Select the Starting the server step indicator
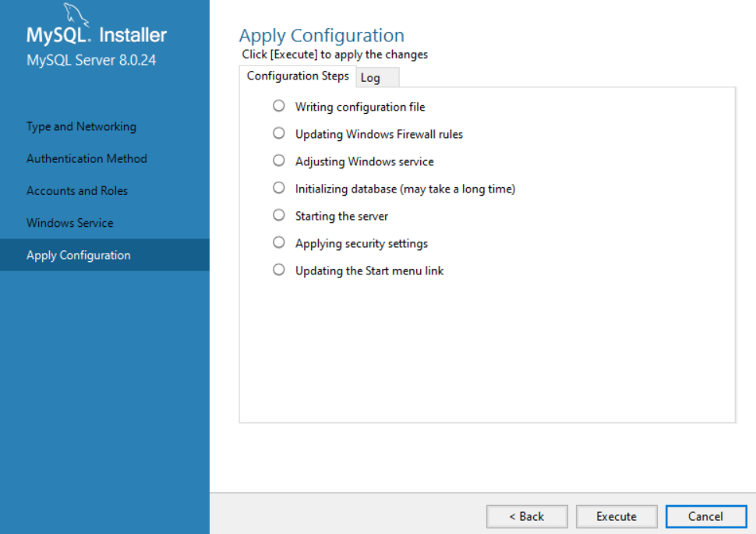The image size is (756, 534). (279, 215)
